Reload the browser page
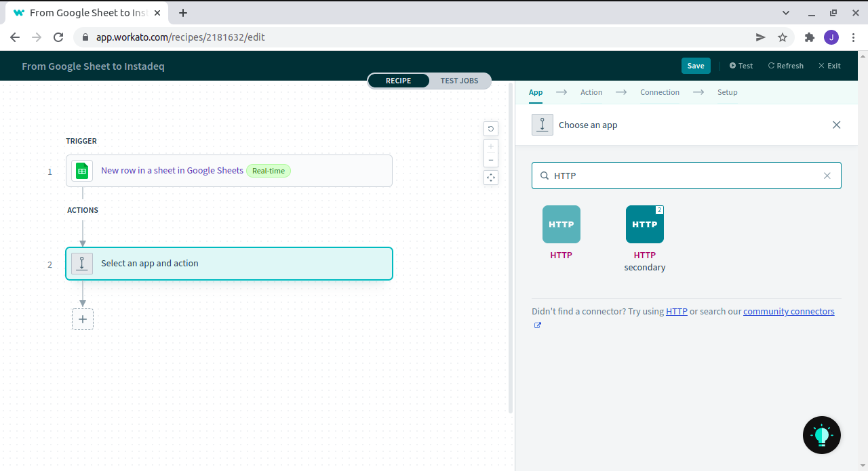This screenshot has height=471, width=868. (58, 37)
